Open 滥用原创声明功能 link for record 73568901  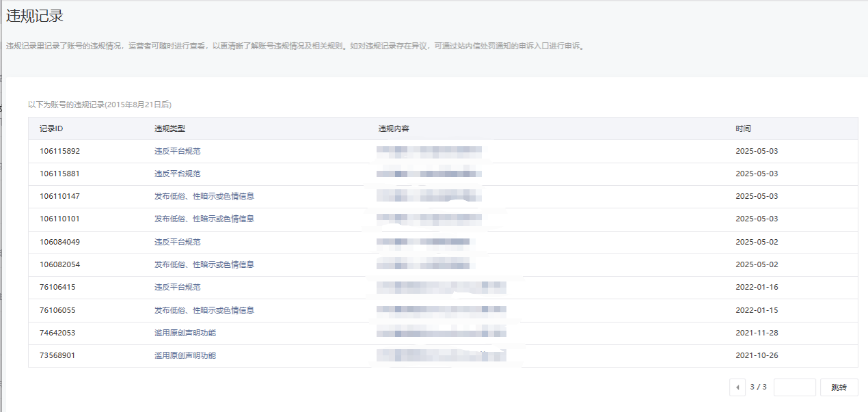point(185,356)
